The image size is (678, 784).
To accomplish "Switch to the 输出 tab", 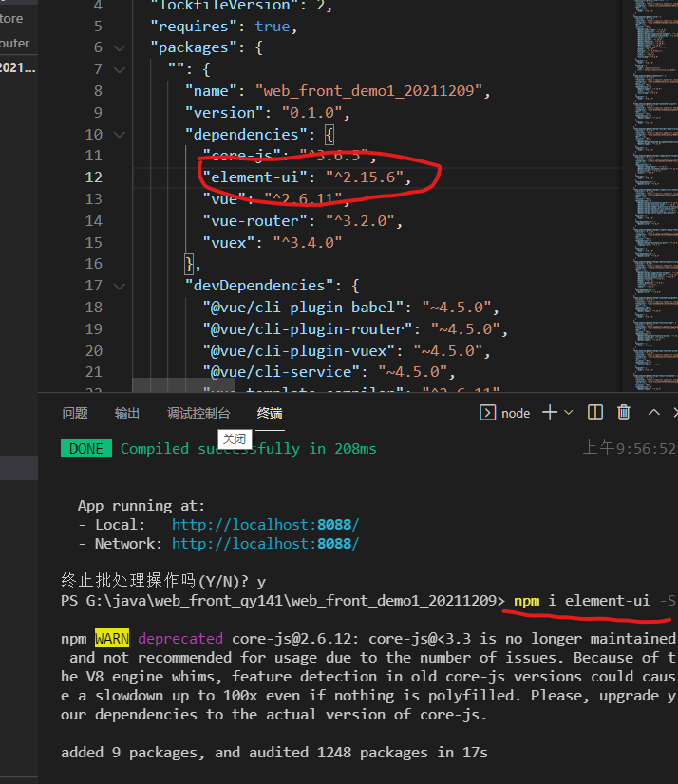I will [x=127, y=413].
